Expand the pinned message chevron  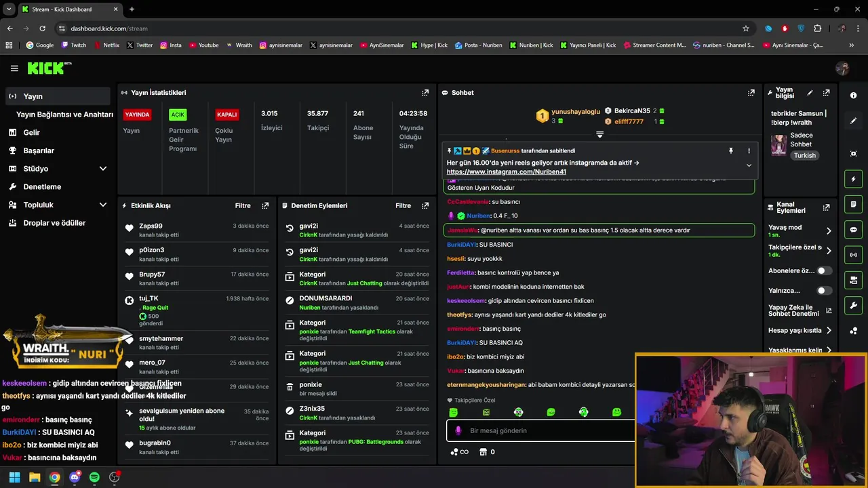pyautogui.click(x=749, y=165)
